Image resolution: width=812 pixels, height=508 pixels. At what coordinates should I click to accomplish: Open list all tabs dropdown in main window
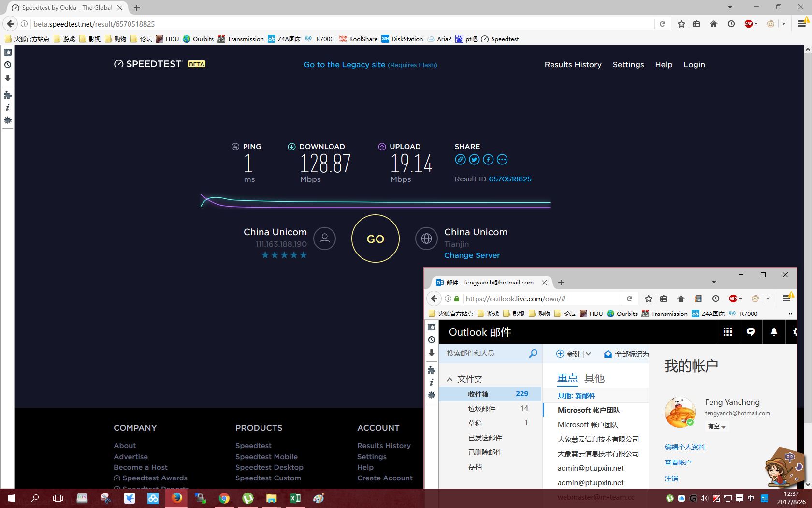click(730, 7)
